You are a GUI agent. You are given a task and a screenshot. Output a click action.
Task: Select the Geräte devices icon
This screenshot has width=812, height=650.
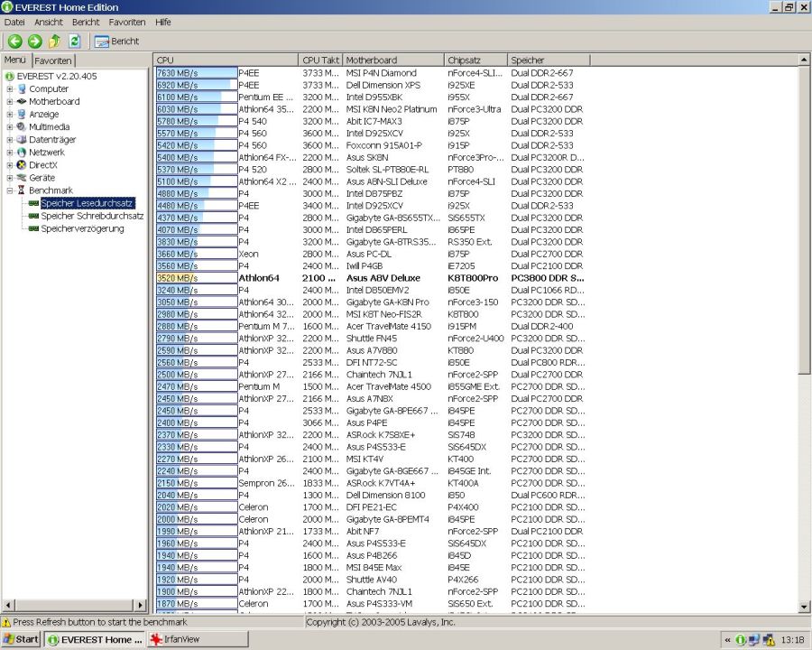pyautogui.click(x=22, y=178)
